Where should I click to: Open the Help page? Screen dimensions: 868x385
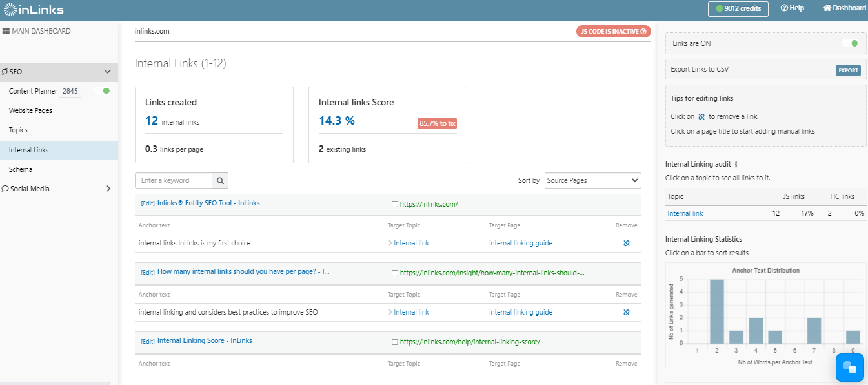pos(792,8)
